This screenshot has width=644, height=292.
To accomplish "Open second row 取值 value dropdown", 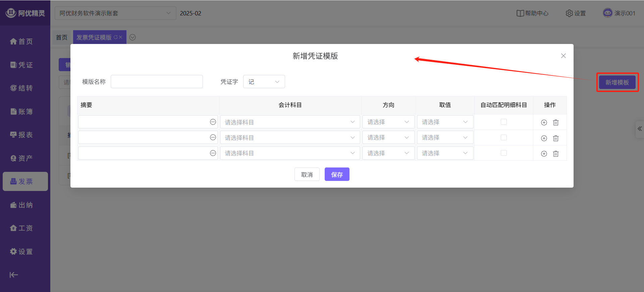I will 445,138.
